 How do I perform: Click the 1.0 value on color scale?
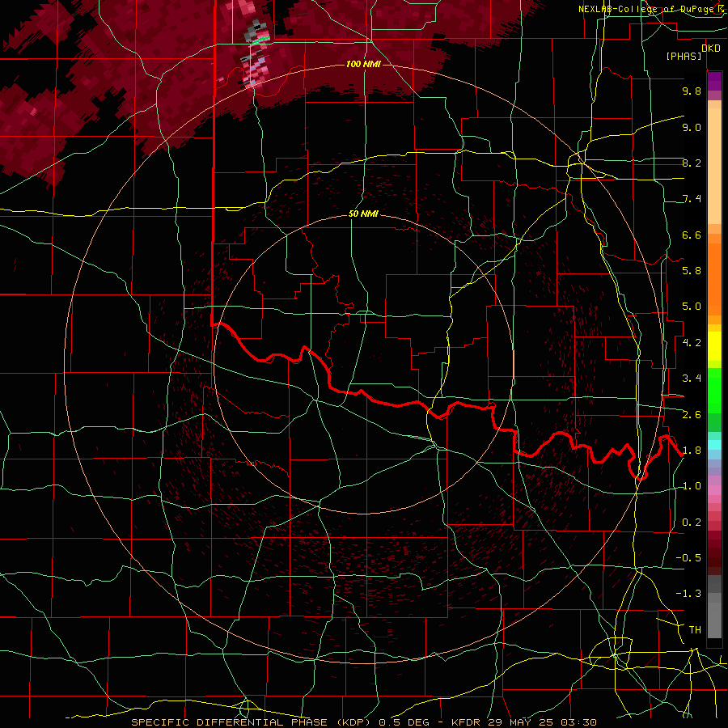(x=692, y=486)
